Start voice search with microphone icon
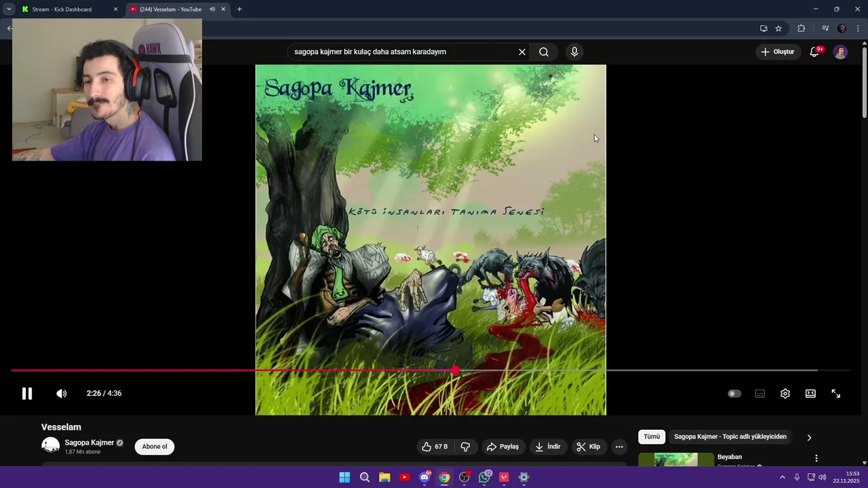Viewport: 868px width, 488px height. (x=574, y=52)
